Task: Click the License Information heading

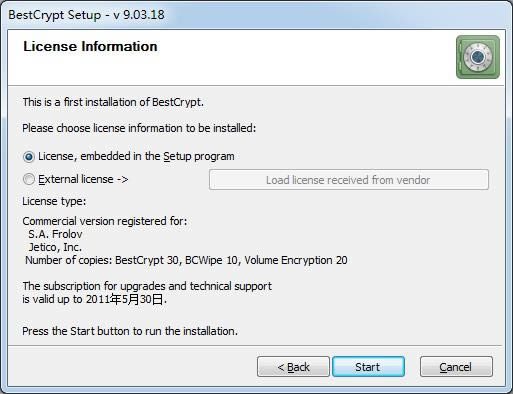Action: click(x=90, y=46)
